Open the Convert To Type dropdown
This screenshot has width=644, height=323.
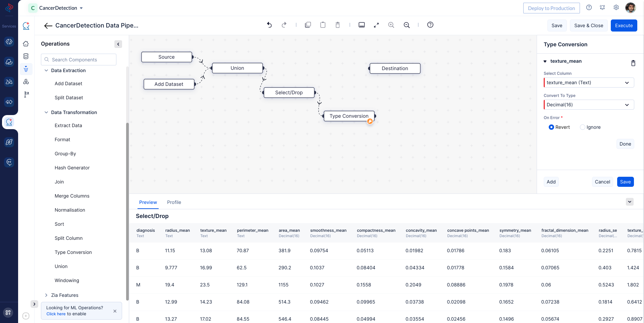coord(589,105)
